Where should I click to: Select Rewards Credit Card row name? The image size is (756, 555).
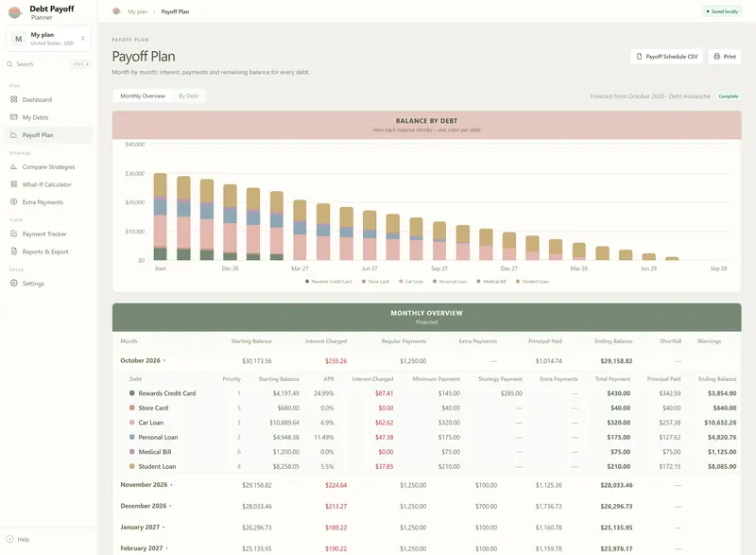pyautogui.click(x=167, y=393)
